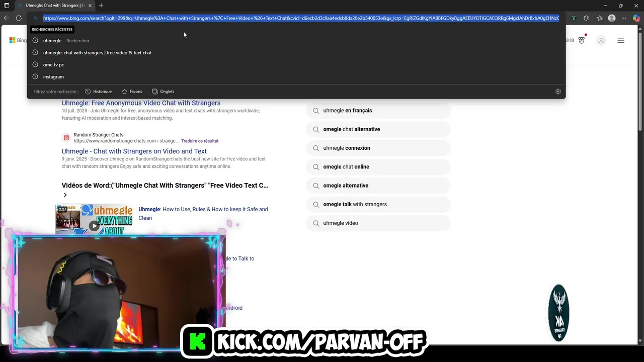The height and width of the screenshot is (362, 644).
Task: Click 'Traduire ce résultat' link
Action: [x=200, y=141]
